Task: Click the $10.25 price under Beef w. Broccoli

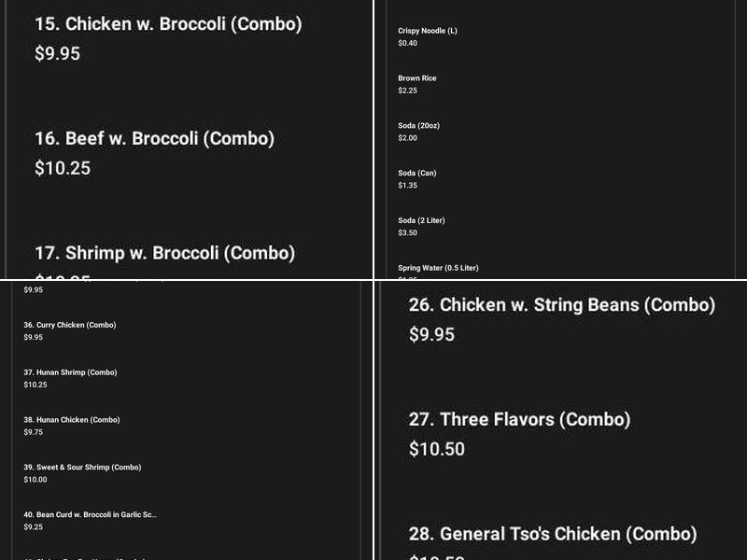Action: 63,168
